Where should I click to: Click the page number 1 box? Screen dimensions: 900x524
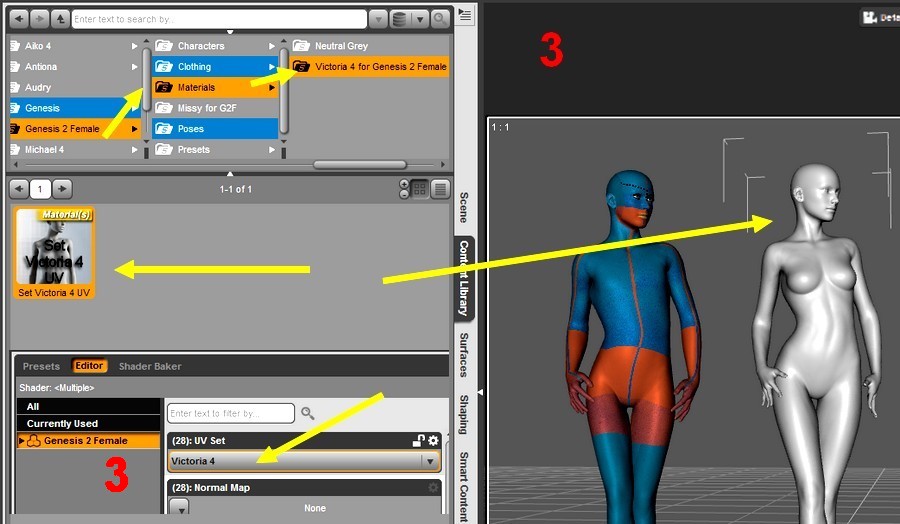(x=40, y=189)
